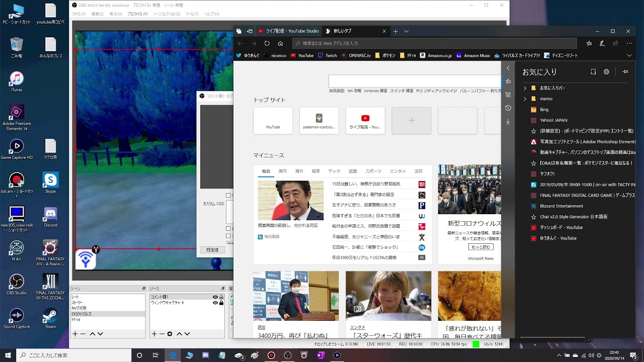The width and height of the screenshot is (644, 362).
Task: Show more favorites bar items chevron
Action: [629, 55]
